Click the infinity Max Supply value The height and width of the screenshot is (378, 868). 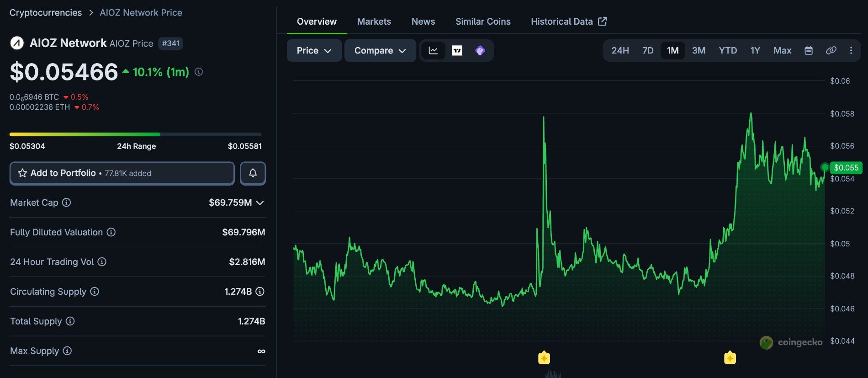(261, 351)
